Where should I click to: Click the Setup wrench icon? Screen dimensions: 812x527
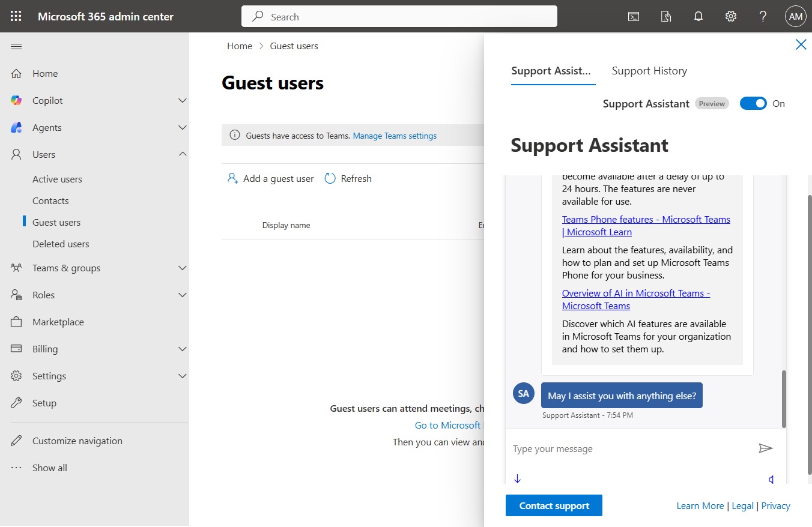(16, 403)
